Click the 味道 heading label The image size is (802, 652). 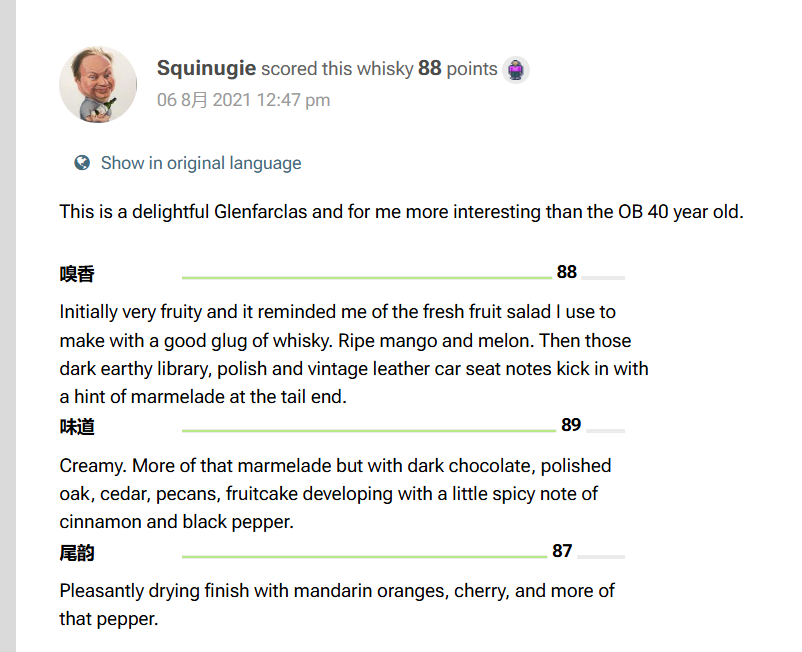point(77,426)
